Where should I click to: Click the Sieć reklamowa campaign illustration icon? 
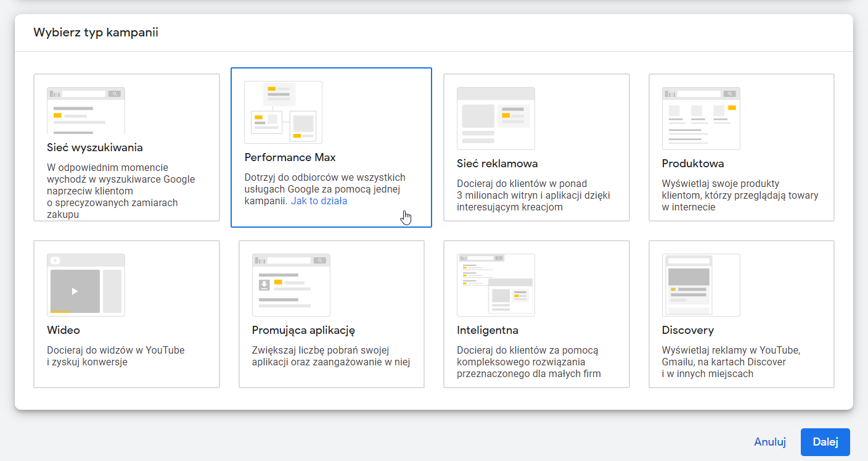click(x=496, y=118)
